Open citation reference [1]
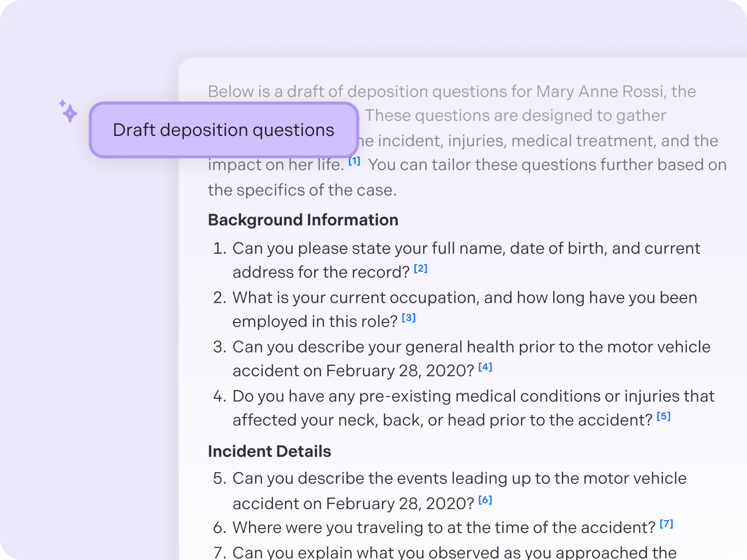 point(354,161)
